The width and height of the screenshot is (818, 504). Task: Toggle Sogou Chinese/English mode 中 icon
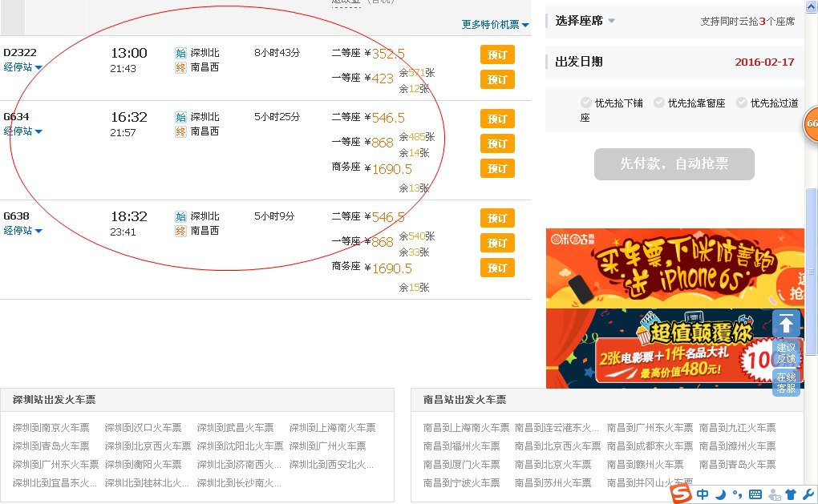click(703, 494)
